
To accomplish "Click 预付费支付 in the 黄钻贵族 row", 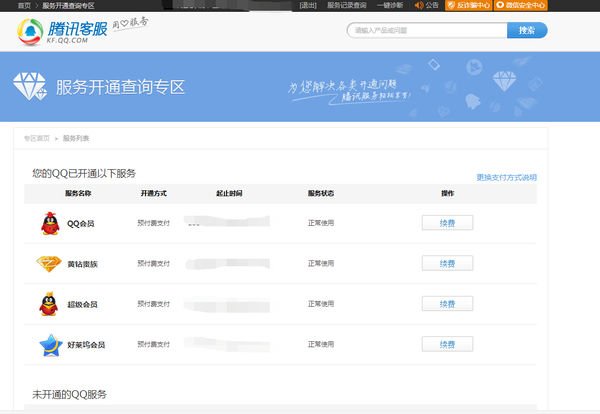I will 153,263.
